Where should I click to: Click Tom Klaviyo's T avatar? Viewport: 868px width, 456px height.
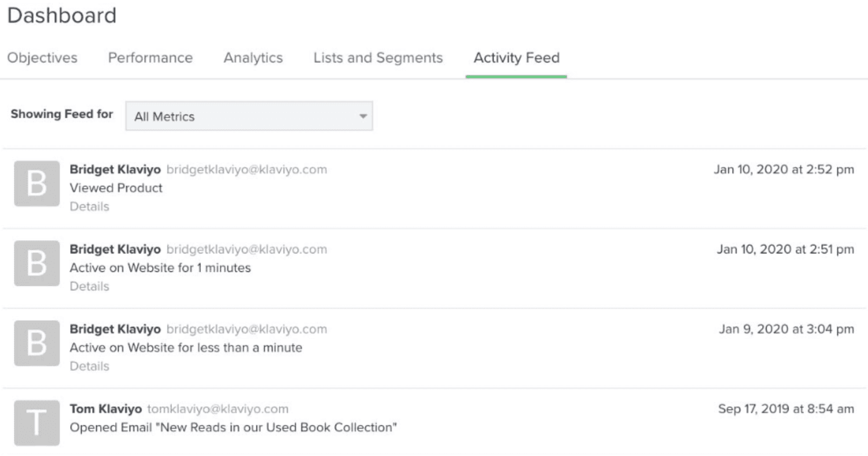click(x=36, y=423)
